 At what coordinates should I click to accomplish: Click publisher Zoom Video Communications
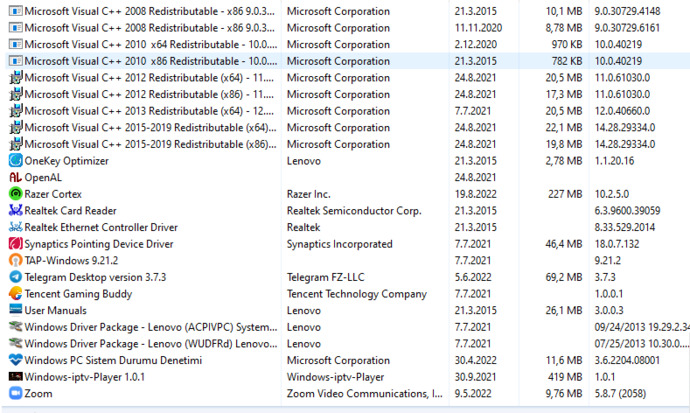tap(365, 393)
